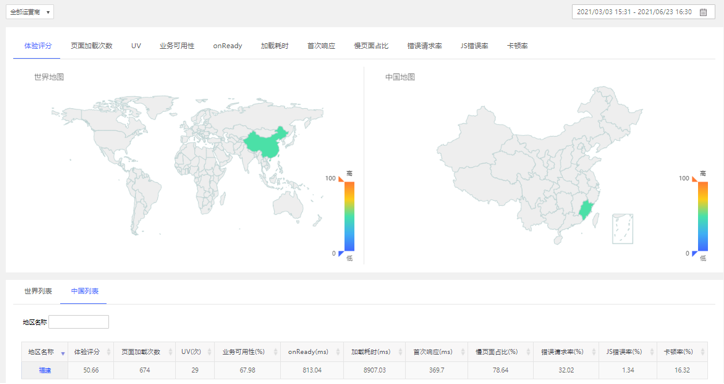Image resolution: width=724 pixels, height=384 pixels.
Task: Switch to the 加载耗时 tab
Action: (275, 46)
